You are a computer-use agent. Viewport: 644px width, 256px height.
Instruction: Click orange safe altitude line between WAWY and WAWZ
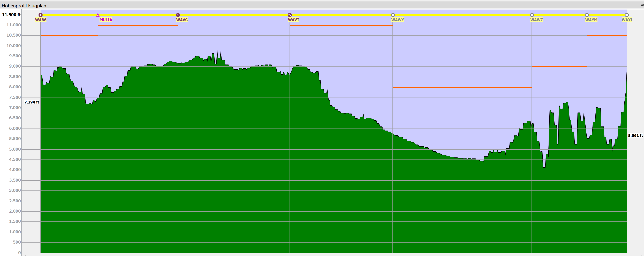[x=462, y=87]
